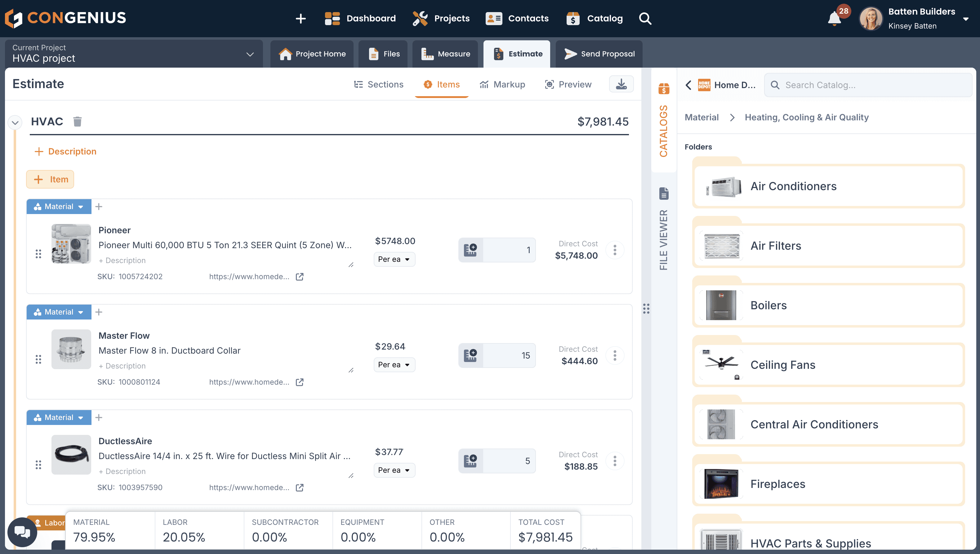Expand the Current Project dropdown

tap(134, 54)
